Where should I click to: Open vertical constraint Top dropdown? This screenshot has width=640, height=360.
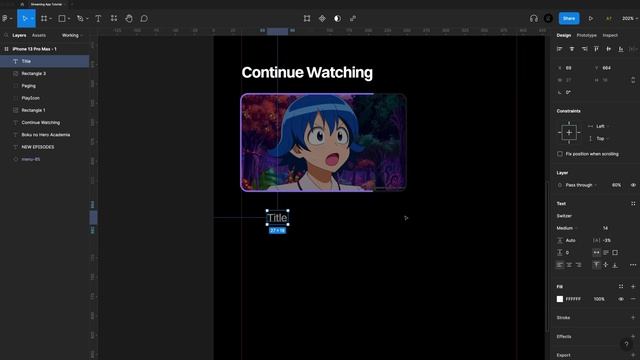599,139
